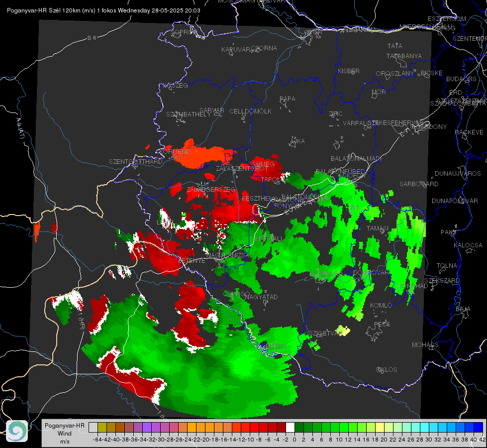Click the AJKA town label

point(297,141)
